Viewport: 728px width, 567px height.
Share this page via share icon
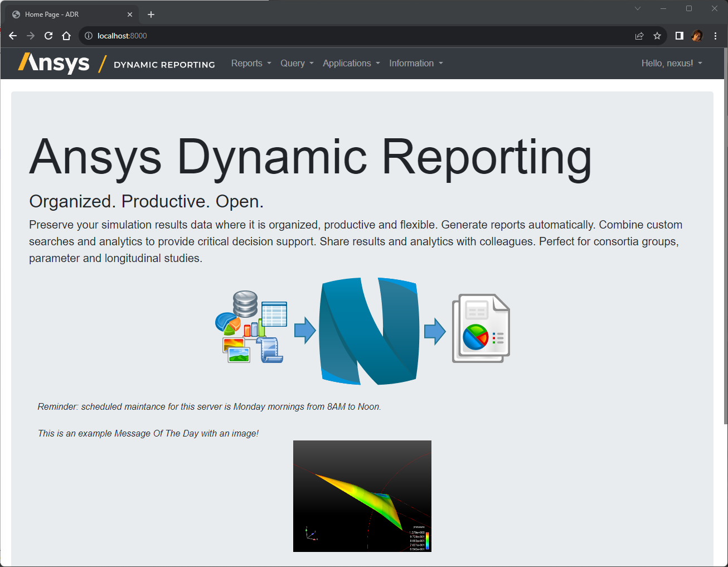click(639, 36)
